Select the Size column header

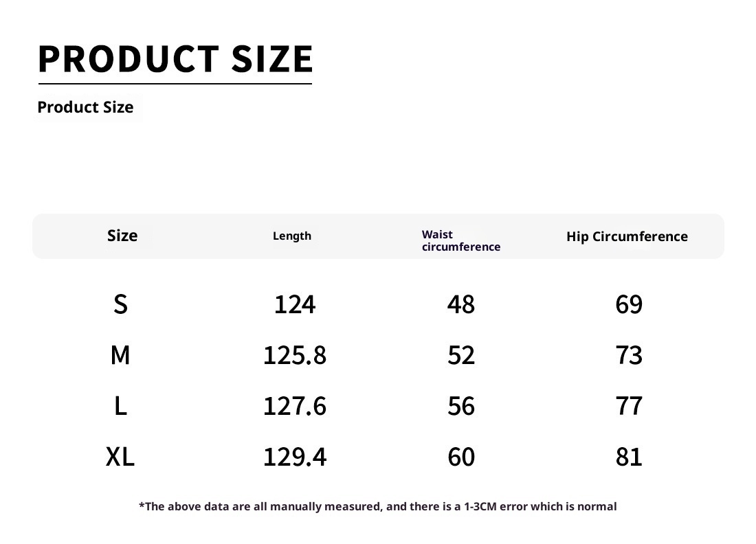click(122, 236)
